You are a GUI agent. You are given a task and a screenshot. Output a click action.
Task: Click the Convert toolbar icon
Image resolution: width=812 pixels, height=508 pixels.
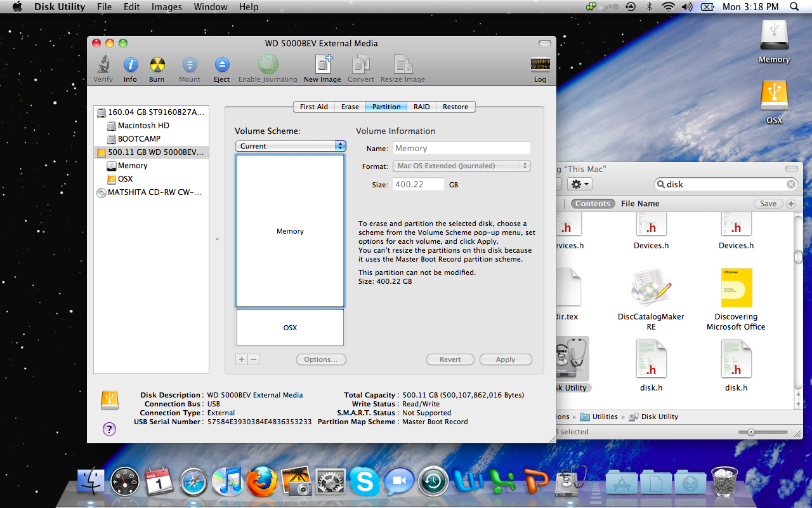coord(360,64)
